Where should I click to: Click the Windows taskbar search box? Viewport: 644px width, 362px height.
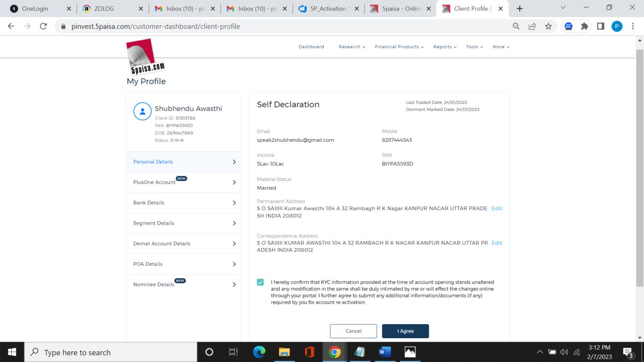coord(111,352)
